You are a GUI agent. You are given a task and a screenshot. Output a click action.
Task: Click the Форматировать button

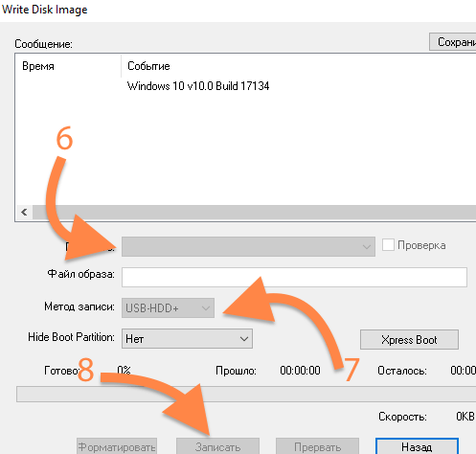pyautogui.click(x=117, y=446)
